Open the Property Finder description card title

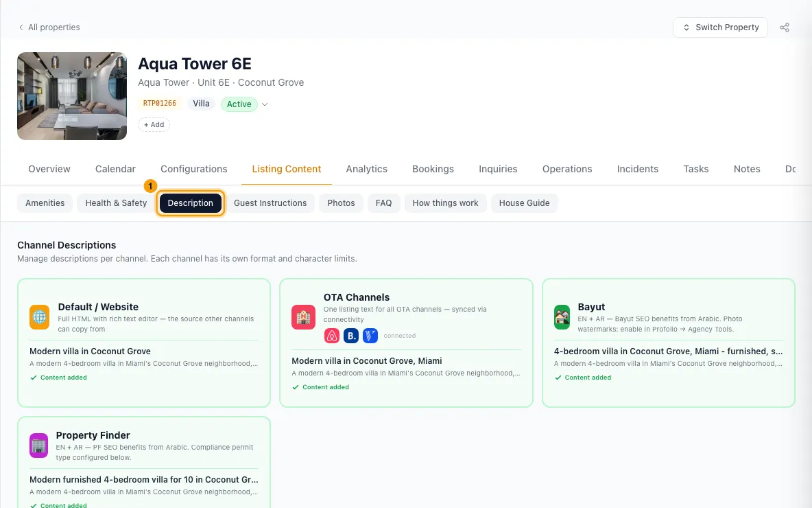click(93, 435)
